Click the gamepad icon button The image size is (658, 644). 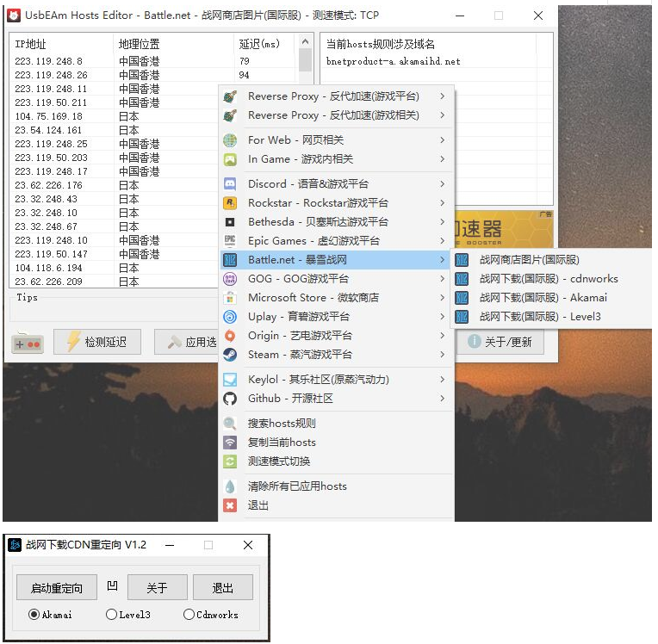click(28, 343)
